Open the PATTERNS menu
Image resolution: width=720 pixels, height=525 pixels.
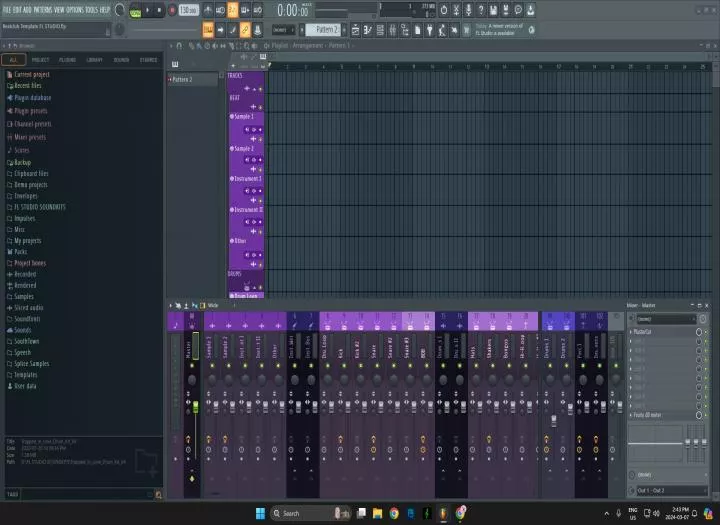point(42,10)
